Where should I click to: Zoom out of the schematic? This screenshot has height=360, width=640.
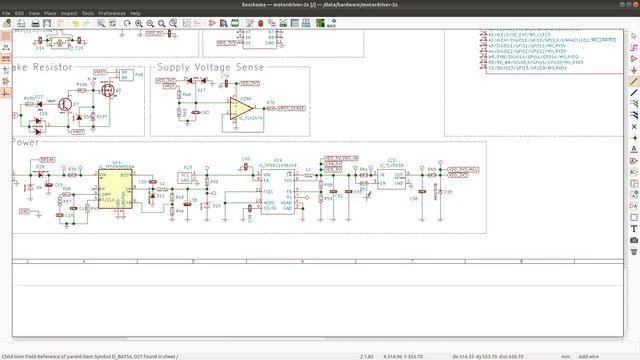pyautogui.click(x=150, y=23)
